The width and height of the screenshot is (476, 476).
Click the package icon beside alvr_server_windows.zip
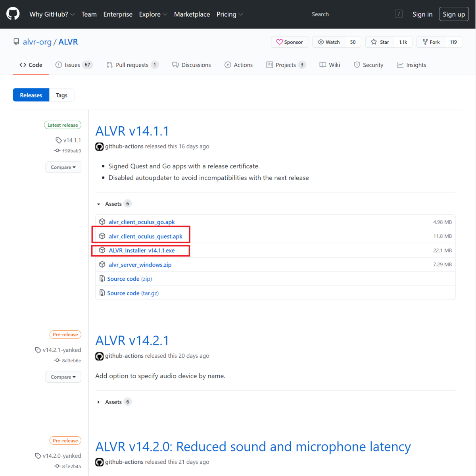point(102,264)
